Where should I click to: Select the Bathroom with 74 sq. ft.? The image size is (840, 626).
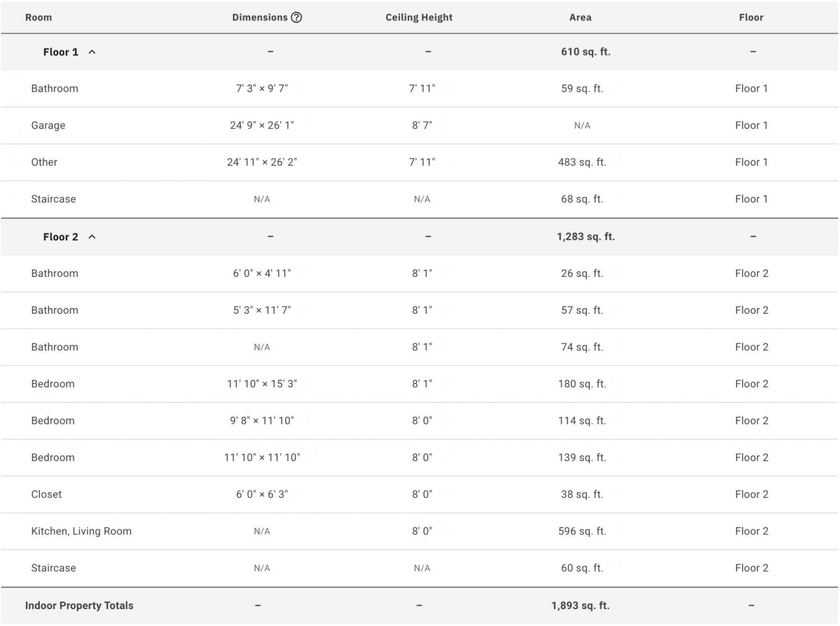(x=419, y=347)
